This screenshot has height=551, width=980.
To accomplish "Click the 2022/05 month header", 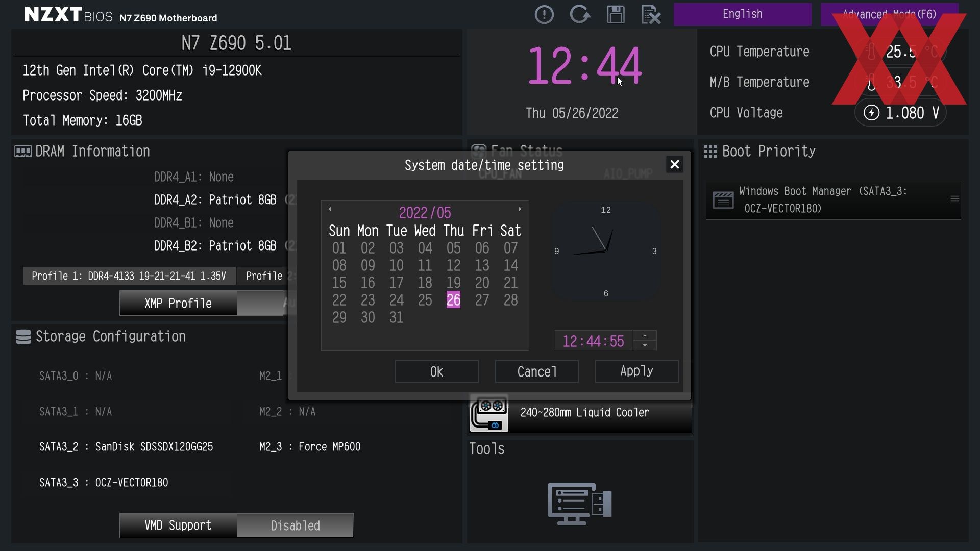I will point(425,212).
